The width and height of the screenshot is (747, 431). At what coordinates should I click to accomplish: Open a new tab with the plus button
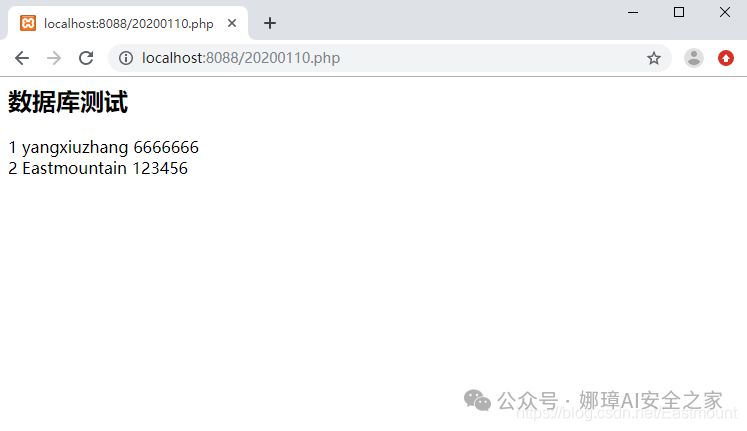pyautogui.click(x=270, y=23)
